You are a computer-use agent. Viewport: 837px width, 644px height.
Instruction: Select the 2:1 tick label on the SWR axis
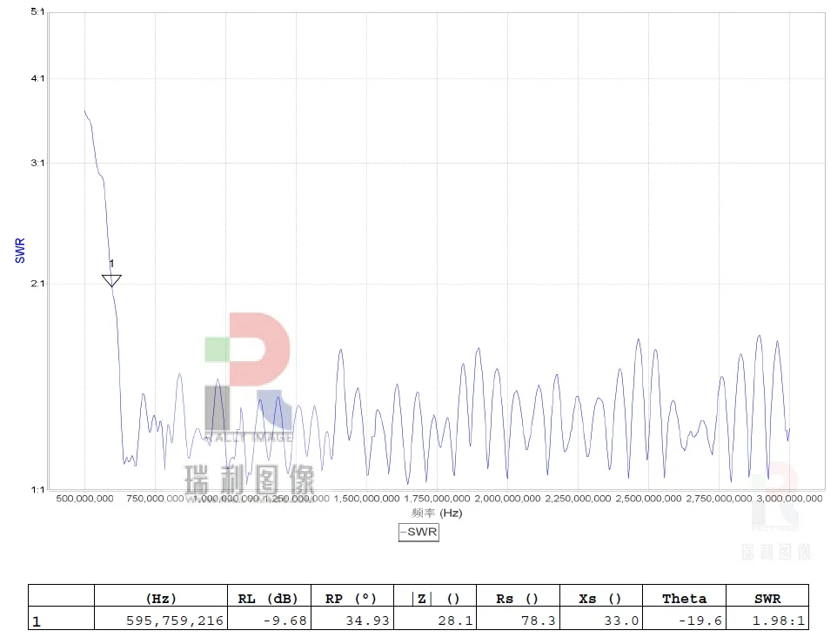pyautogui.click(x=37, y=284)
